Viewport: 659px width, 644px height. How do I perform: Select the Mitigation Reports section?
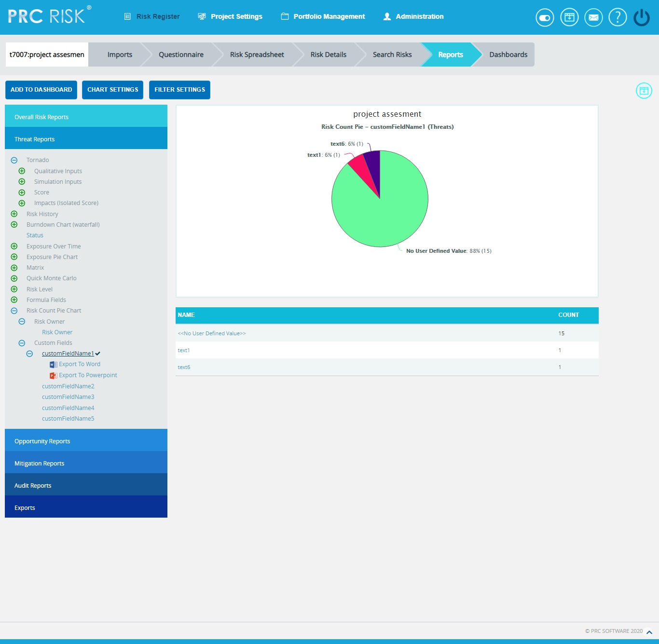(39, 463)
